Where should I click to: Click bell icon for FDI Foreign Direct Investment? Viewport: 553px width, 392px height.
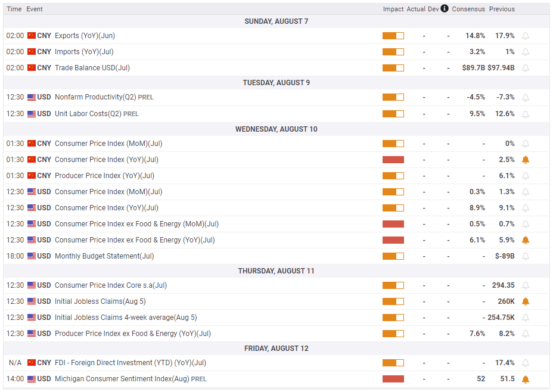525,363
